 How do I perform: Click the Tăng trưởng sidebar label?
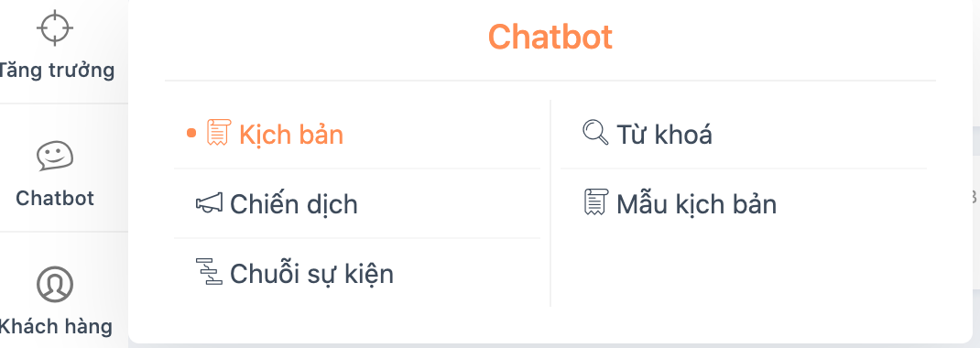55,70
